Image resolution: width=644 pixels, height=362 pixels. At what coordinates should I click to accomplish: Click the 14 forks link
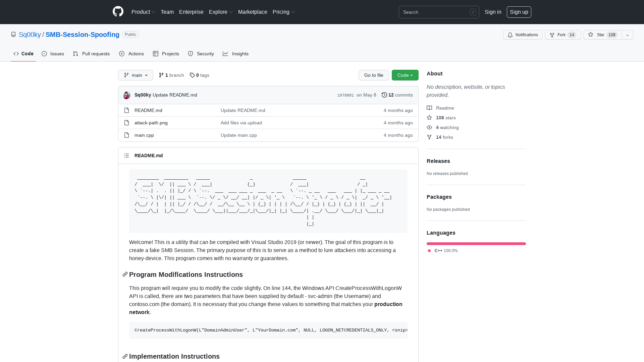[440, 137]
